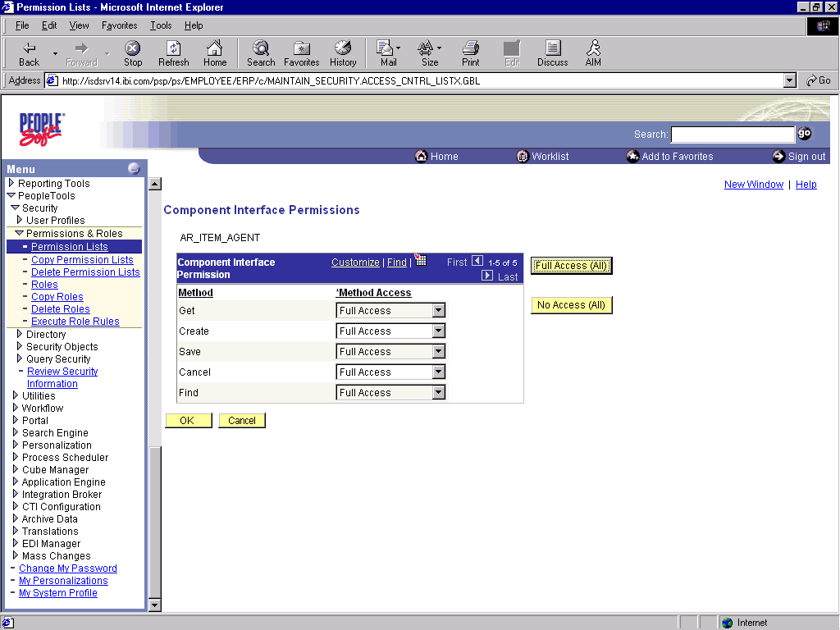Click the go search icon
Screen dimensions: 840x630
tap(804, 133)
